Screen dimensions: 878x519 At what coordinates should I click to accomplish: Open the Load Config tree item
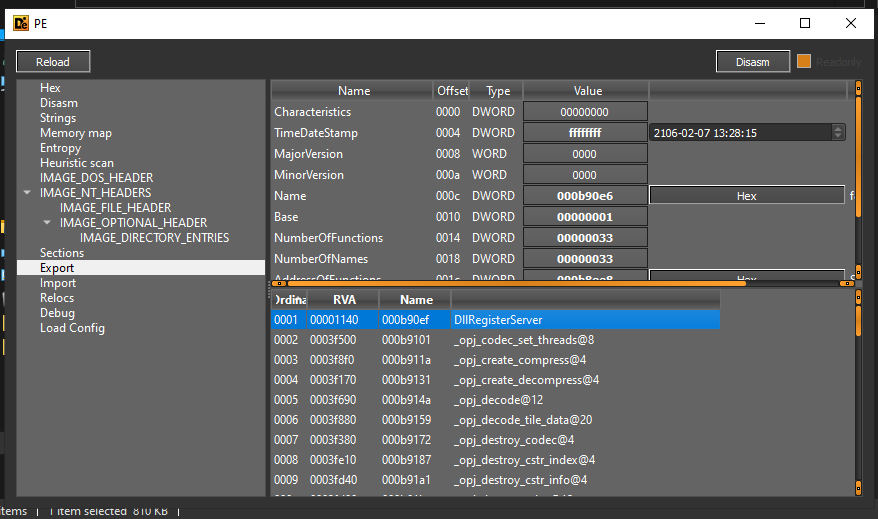tap(72, 328)
